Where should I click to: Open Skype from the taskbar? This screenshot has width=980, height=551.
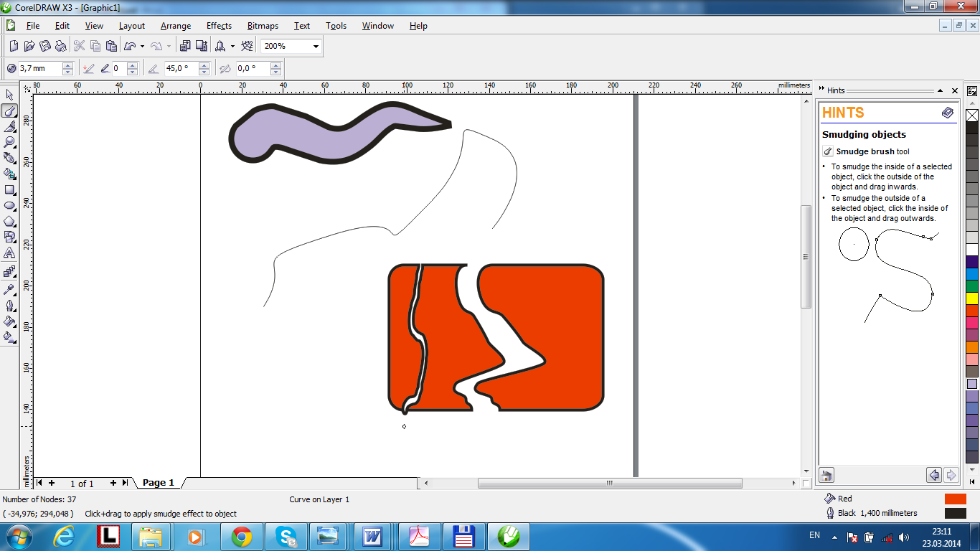(x=287, y=536)
